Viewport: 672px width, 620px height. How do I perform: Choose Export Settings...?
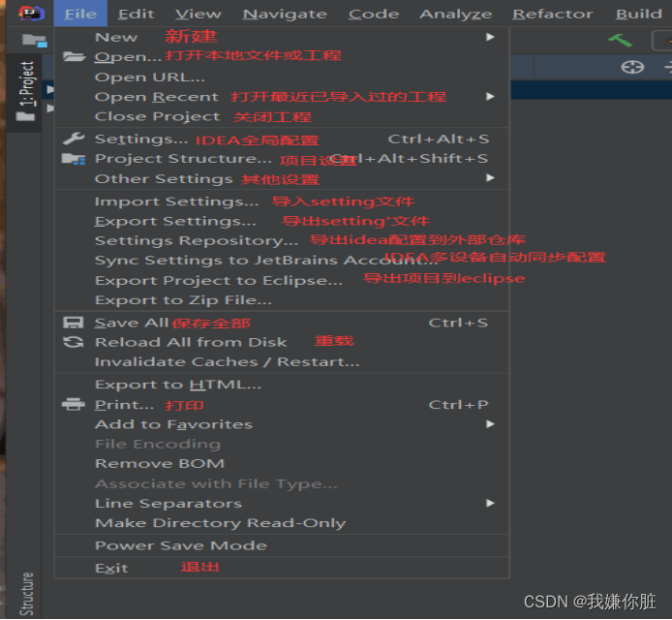[x=282, y=221]
